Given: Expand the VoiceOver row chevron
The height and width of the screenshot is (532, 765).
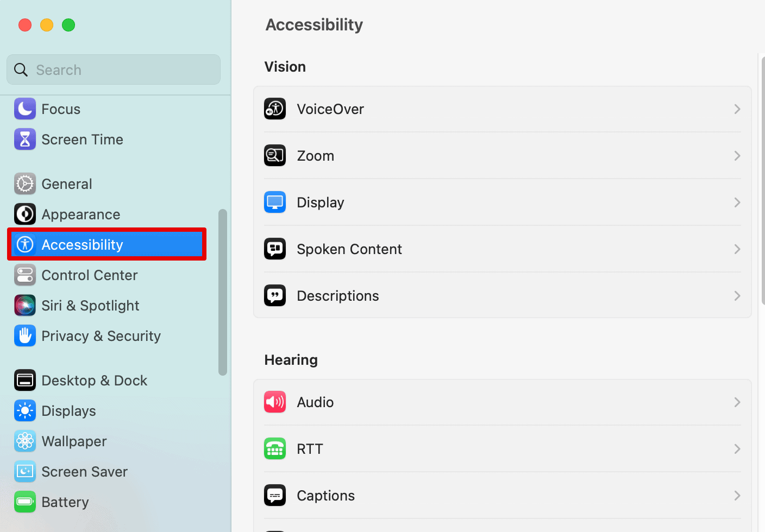Looking at the screenshot, I should [x=737, y=109].
